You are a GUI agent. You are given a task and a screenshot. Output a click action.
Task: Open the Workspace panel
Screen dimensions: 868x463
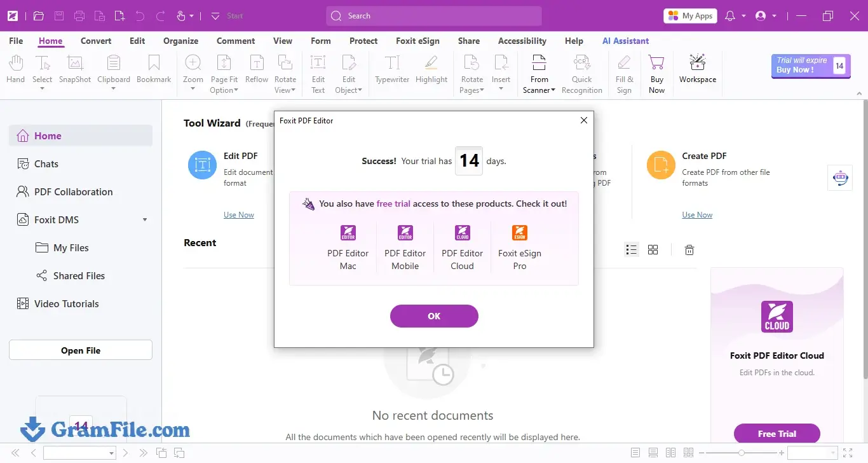(698, 69)
